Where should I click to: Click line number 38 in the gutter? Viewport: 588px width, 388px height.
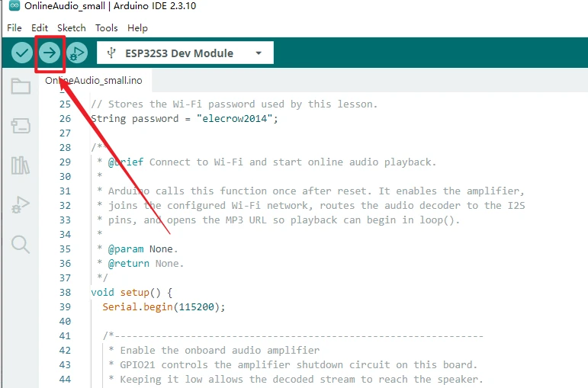click(65, 293)
